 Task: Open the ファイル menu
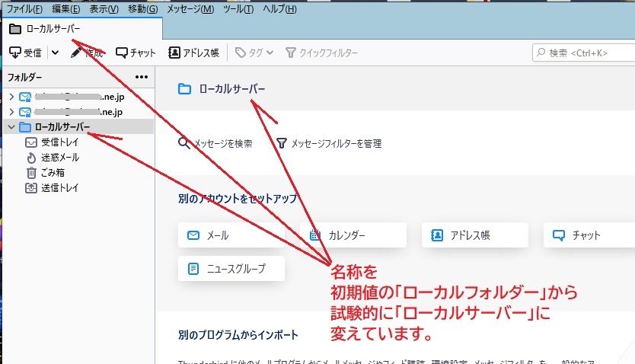(24, 8)
